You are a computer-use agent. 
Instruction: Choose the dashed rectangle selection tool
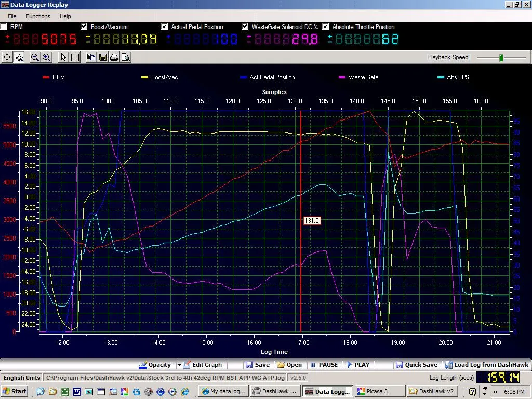(x=75, y=57)
